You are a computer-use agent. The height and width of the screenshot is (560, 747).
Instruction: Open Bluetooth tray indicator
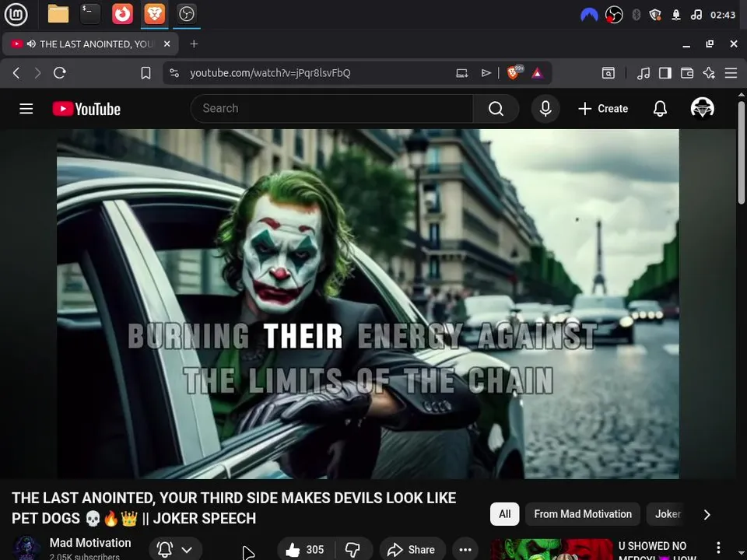click(x=636, y=15)
